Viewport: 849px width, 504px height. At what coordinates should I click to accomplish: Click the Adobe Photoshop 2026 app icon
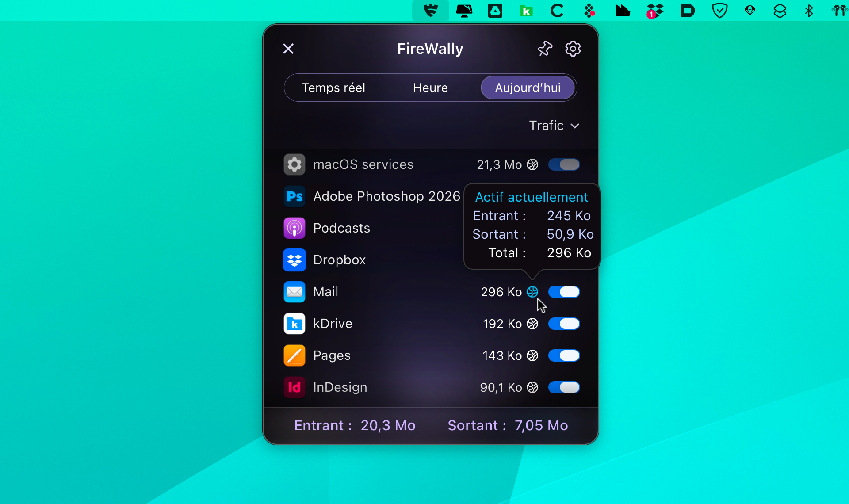pos(294,196)
